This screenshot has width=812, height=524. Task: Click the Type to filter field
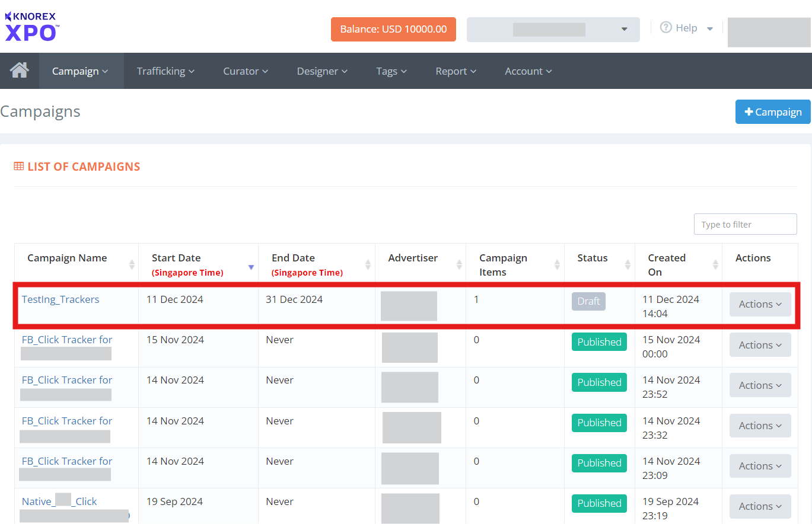click(745, 225)
